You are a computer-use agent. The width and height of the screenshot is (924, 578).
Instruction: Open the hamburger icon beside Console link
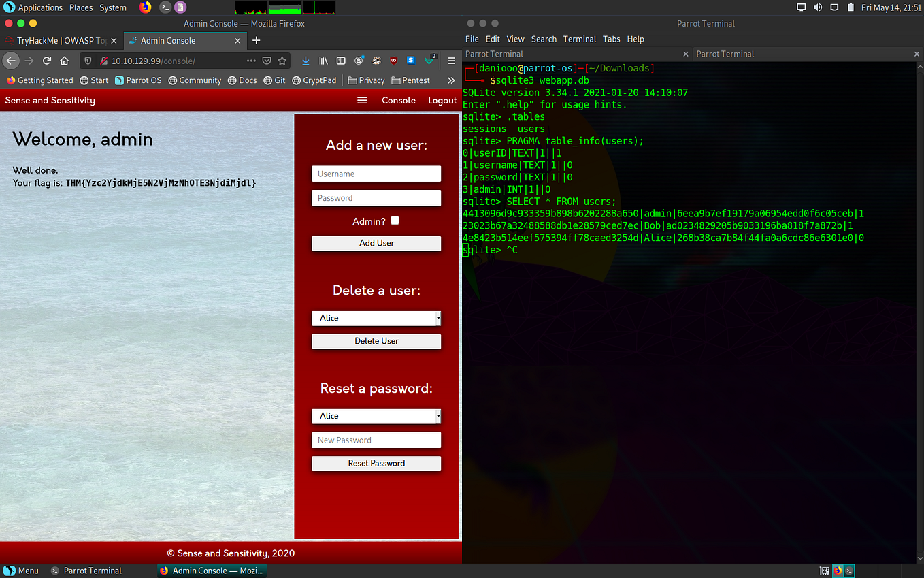click(x=363, y=100)
